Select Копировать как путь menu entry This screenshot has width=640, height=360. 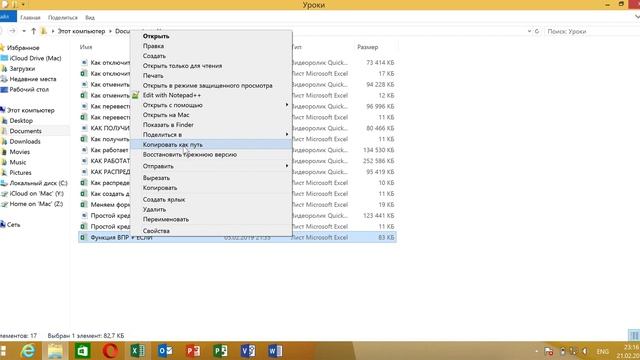173,144
